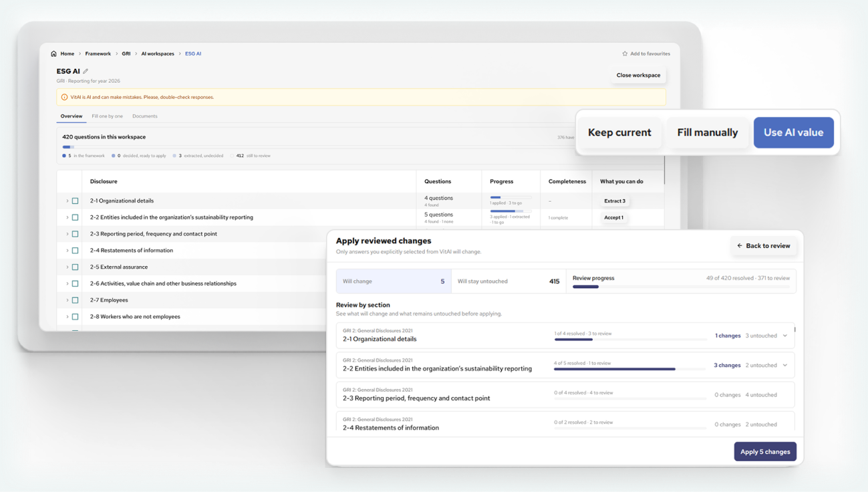Expand the 2-2 Entities section chevron in review panel
The width and height of the screenshot is (868, 492).
(x=785, y=365)
